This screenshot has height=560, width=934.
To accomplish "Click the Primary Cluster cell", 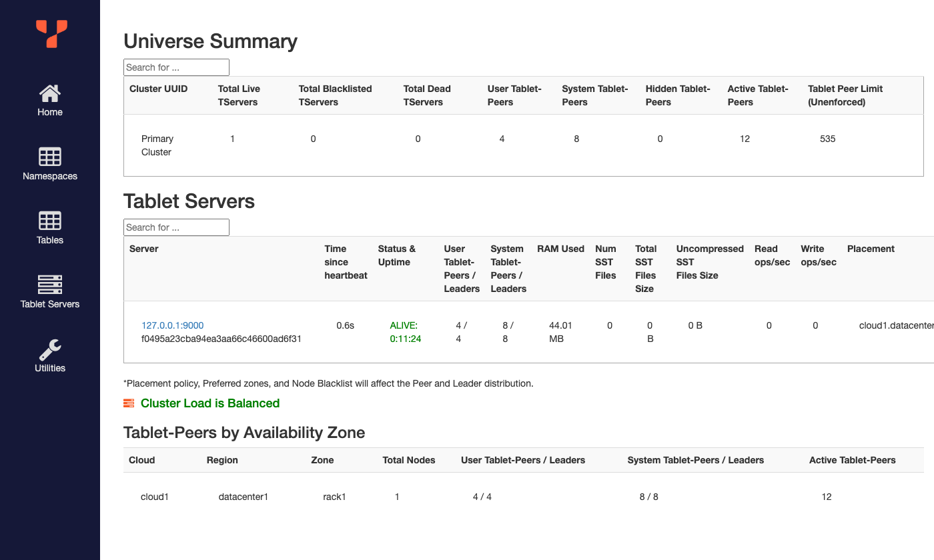I will click(157, 145).
